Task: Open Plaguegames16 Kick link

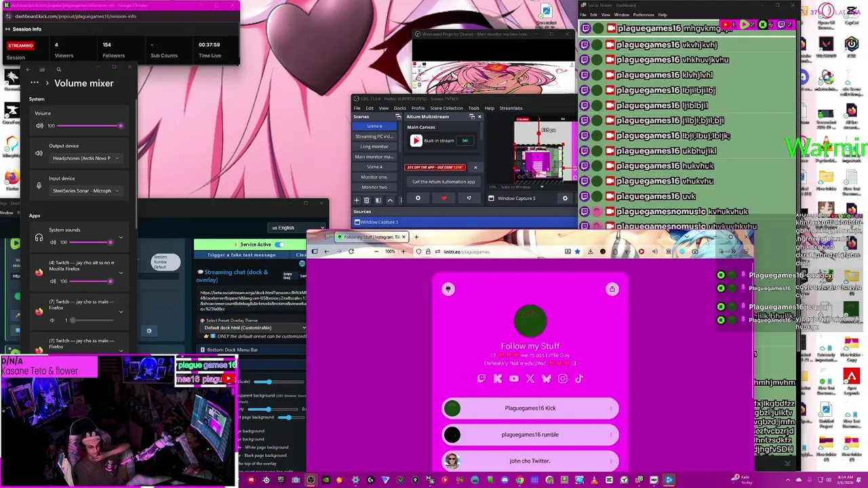Action: click(530, 408)
